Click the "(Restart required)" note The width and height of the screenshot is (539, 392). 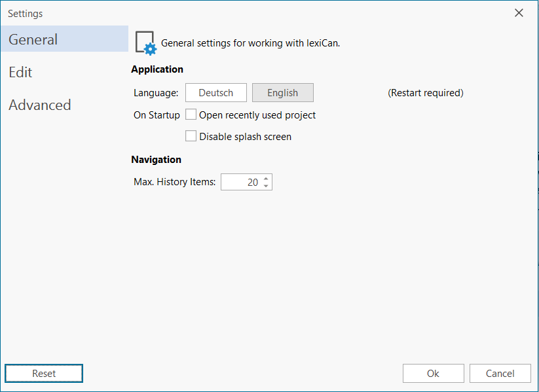click(x=426, y=93)
